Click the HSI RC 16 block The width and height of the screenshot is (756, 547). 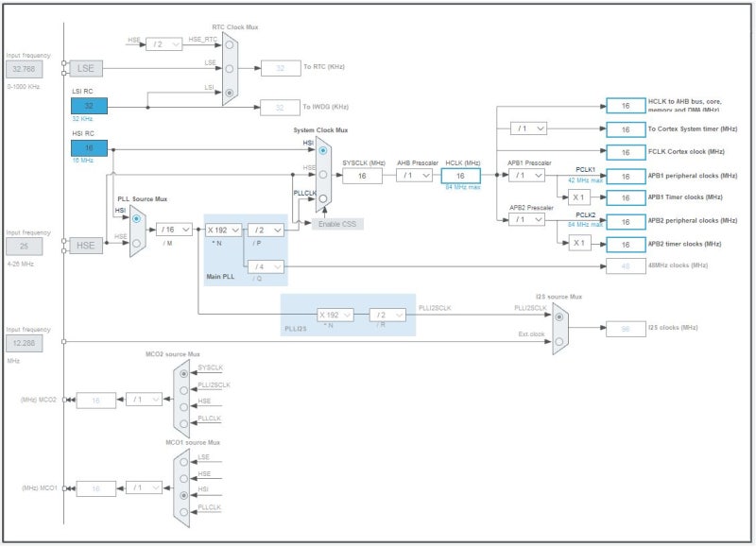click(89, 148)
